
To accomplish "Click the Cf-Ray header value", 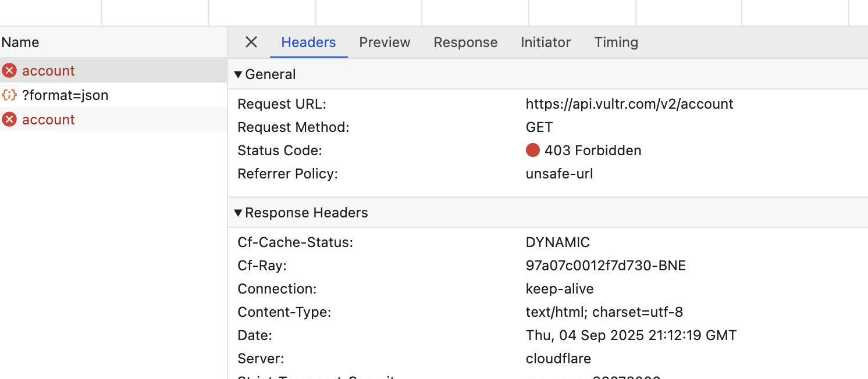I will (x=605, y=266).
